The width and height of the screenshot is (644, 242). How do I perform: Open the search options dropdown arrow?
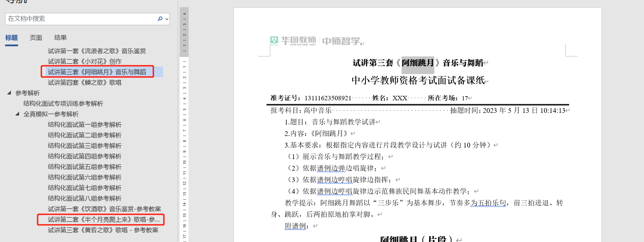[167, 19]
